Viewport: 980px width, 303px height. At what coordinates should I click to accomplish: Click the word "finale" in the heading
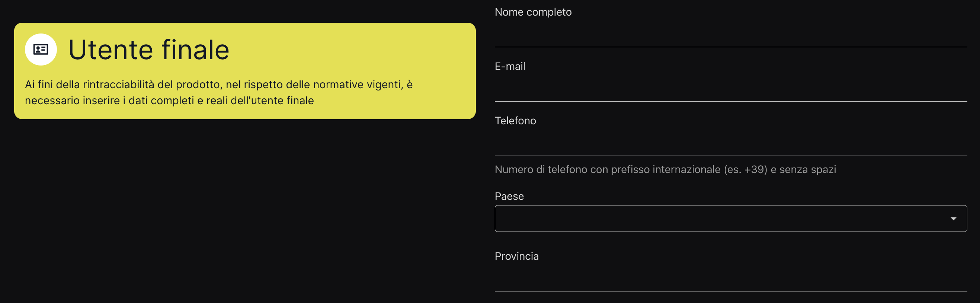195,50
